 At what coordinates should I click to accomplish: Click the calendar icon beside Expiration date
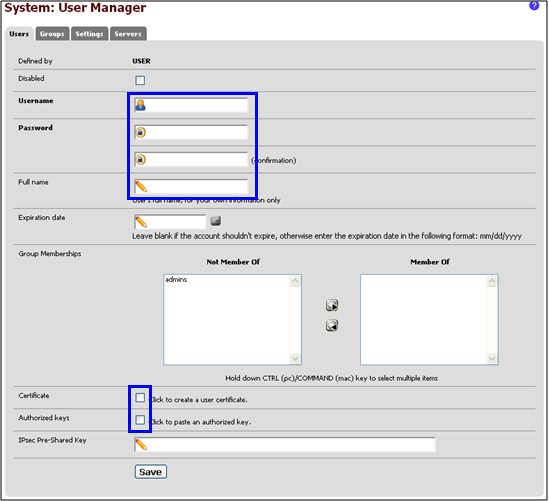coord(216,221)
